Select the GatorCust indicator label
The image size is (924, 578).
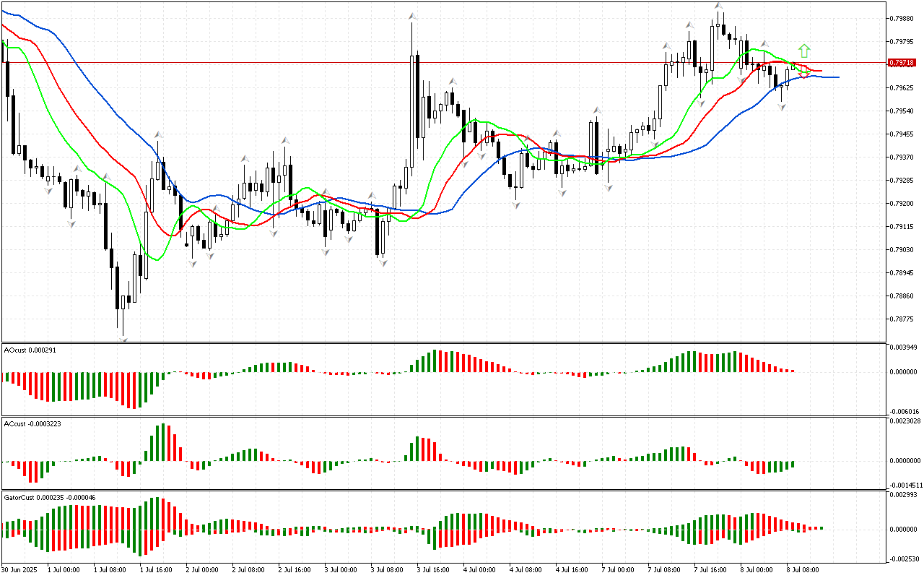coord(50,497)
